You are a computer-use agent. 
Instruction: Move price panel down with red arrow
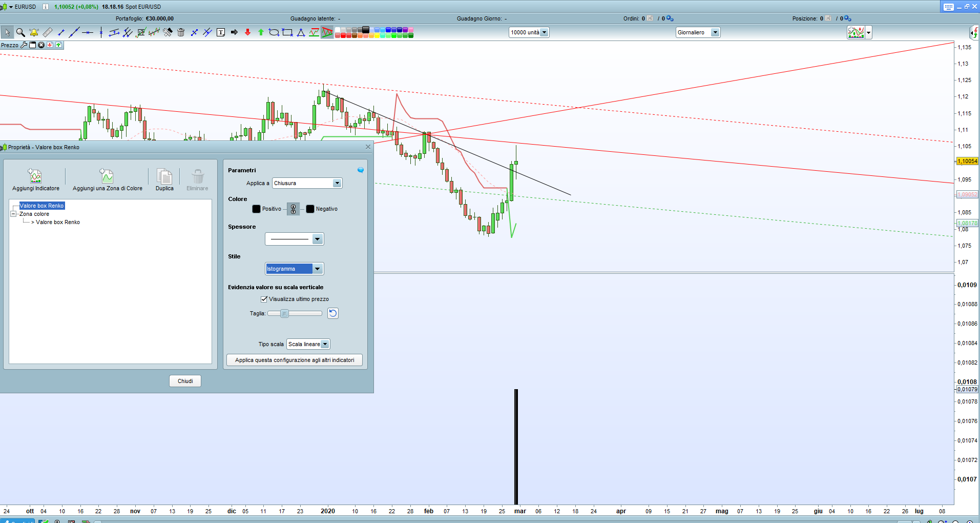click(50, 45)
